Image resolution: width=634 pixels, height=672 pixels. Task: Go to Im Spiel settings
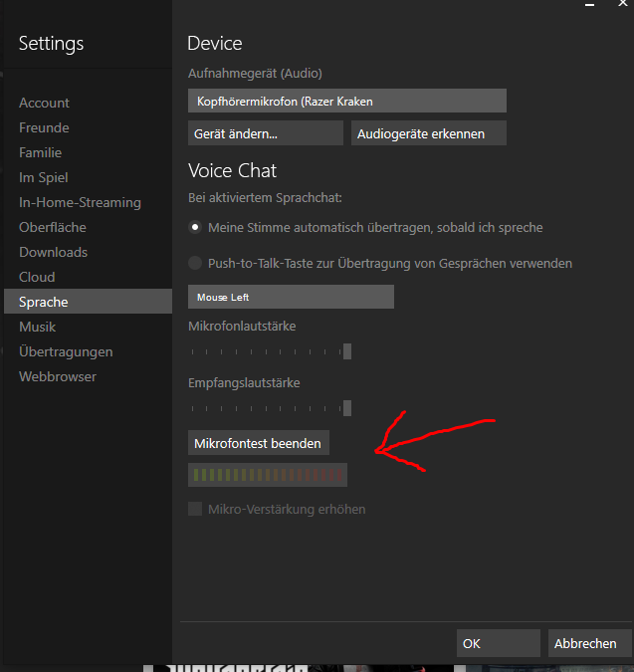(44, 177)
